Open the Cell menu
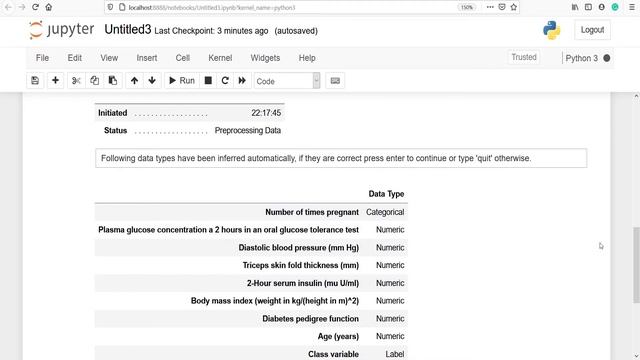Image resolution: width=640 pixels, height=360 pixels. click(182, 58)
